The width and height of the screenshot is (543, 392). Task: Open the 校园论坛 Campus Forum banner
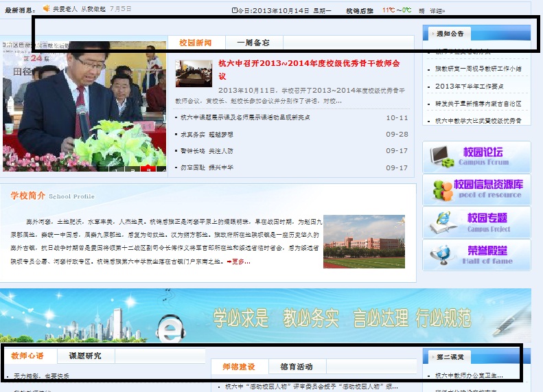tap(476, 157)
